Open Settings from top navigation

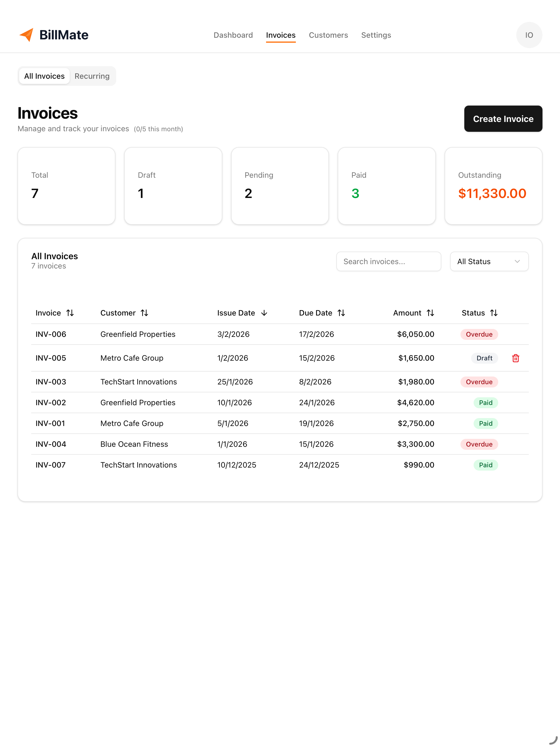tap(376, 35)
